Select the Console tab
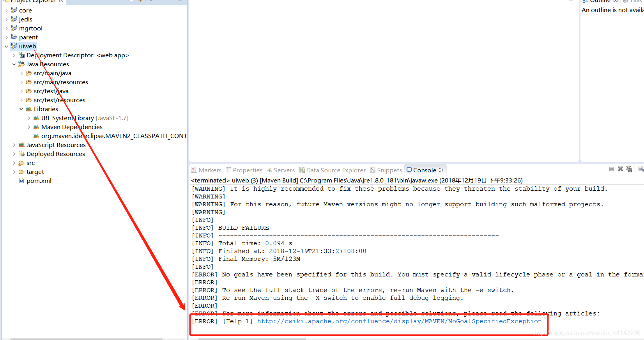644x340 pixels. [x=425, y=170]
